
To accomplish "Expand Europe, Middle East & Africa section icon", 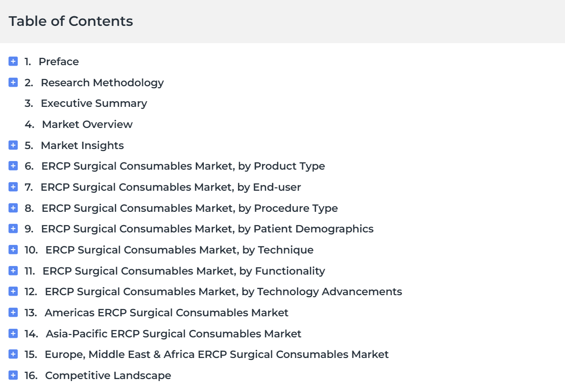I will pyautogui.click(x=13, y=354).
